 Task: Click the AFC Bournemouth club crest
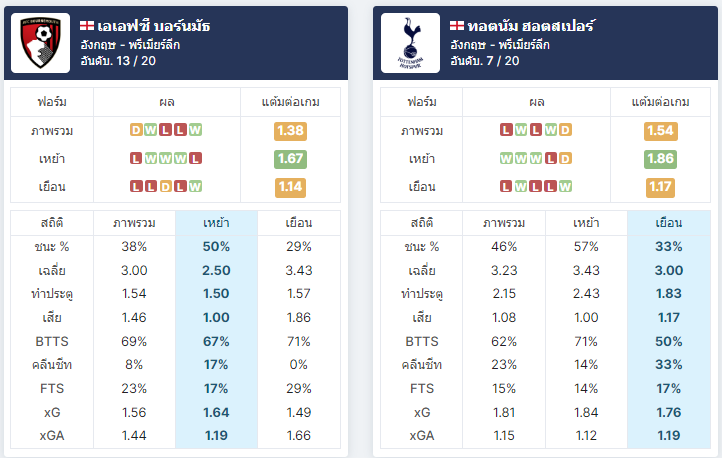click(x=41, y=43)
